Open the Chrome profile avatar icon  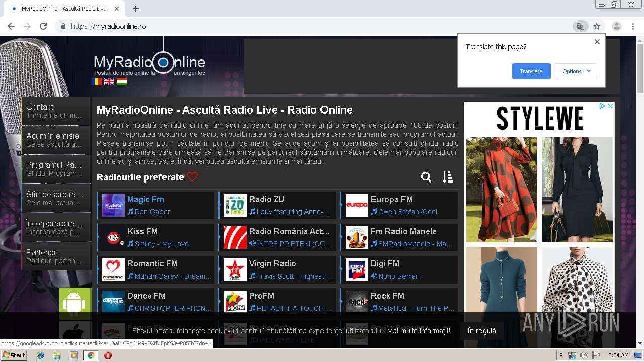[x=617, y=26]
